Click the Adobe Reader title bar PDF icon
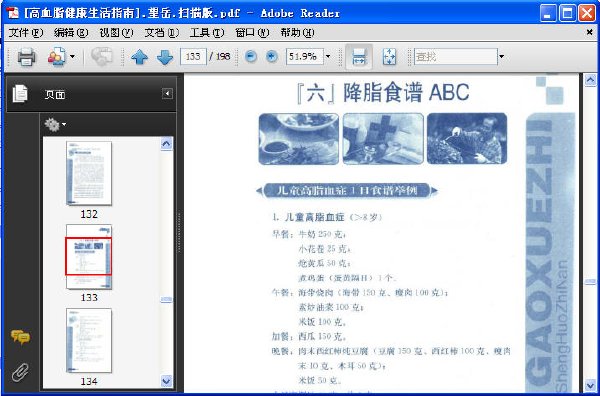 tap(12, 13)
